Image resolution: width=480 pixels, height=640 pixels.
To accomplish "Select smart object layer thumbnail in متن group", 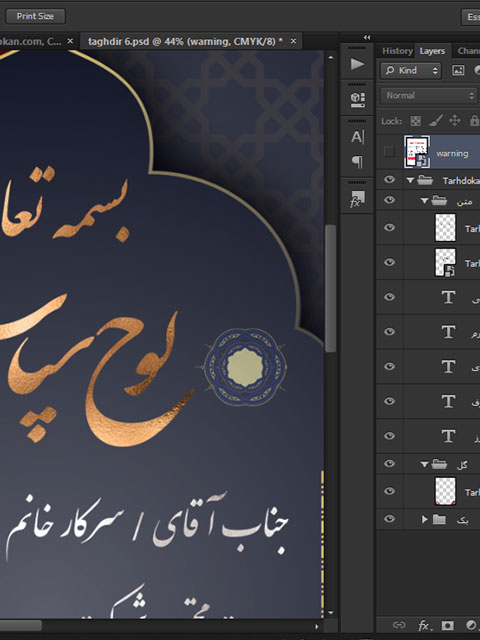I will click(445, 262).
